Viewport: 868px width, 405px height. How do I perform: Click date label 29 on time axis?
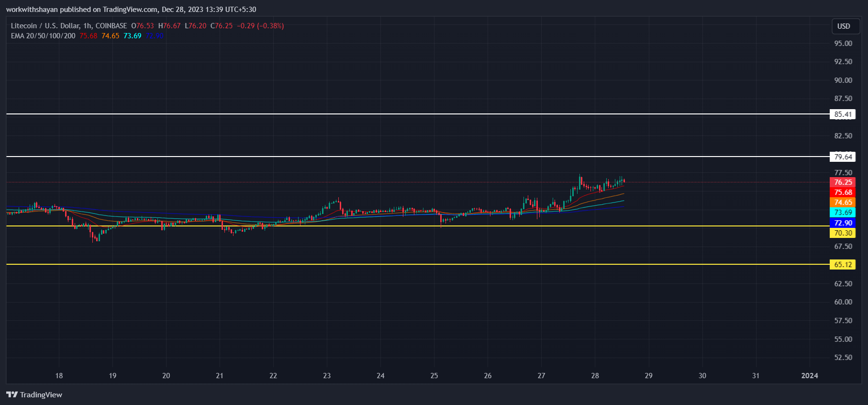[648, 376]
